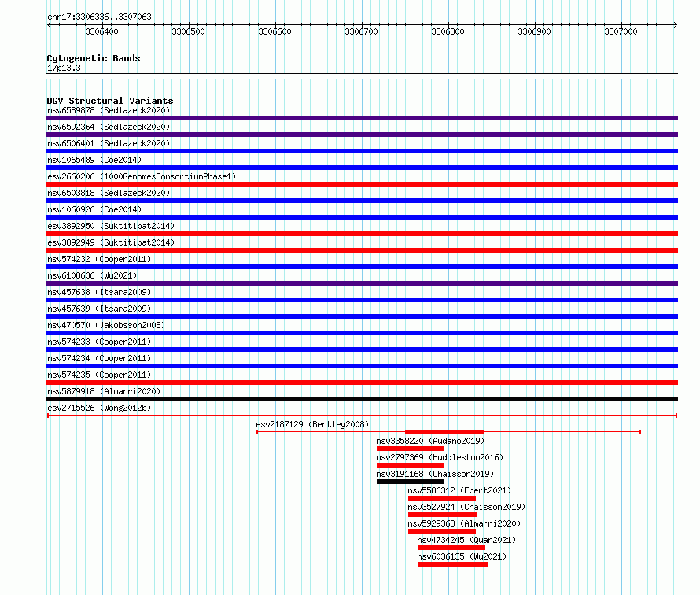Viewport: 700px width, 595px height.
Task: Open nsv457639 (Itsara2009) variant
Action: 99,309
